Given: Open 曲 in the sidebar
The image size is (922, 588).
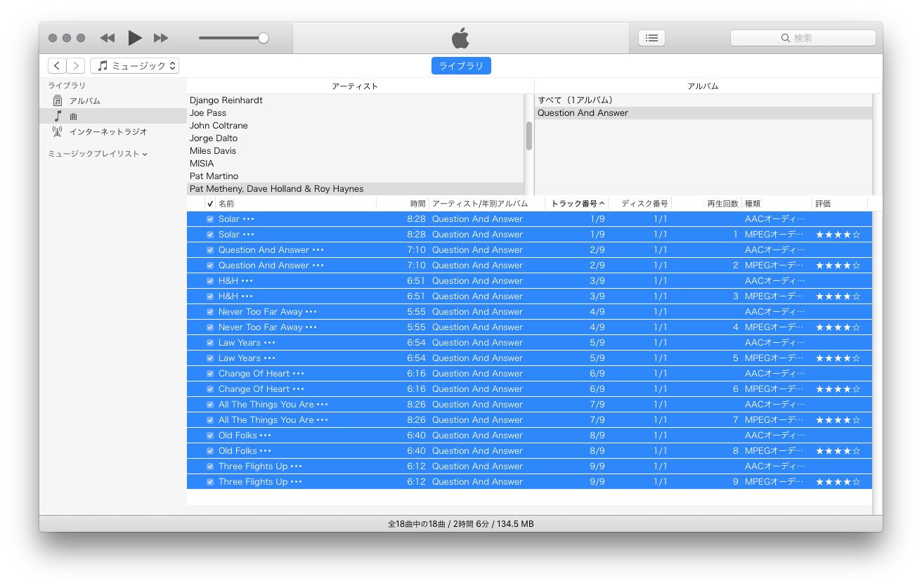Looking at the screenshot, I should pyautogui.click(x=112, y=116).
